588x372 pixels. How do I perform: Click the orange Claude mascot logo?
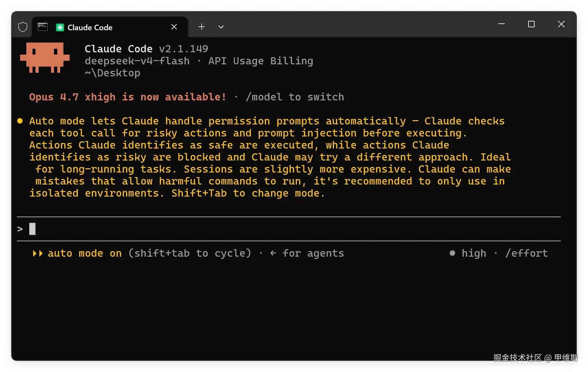[x=45, y=58]
